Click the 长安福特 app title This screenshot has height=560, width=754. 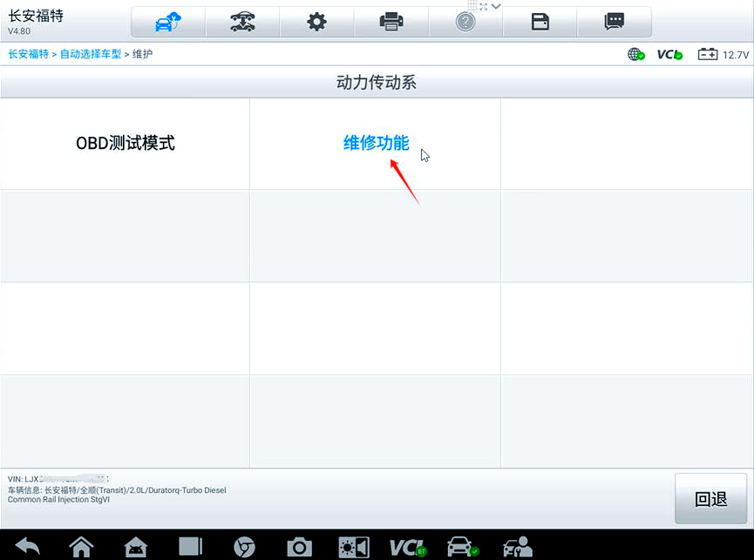36,16
